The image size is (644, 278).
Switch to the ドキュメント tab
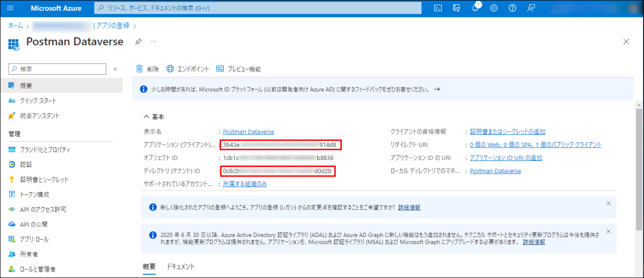(x=180, y=267)
